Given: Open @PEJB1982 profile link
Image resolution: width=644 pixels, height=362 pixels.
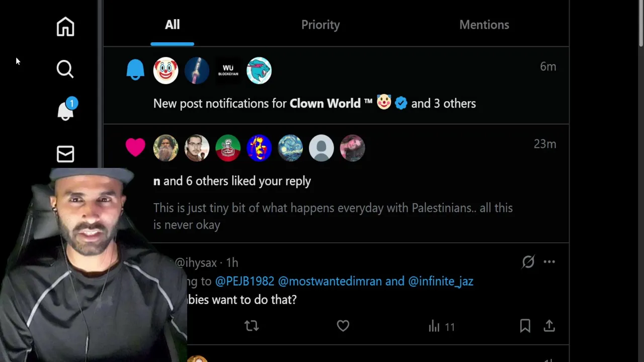Looking at the screenshot, I should click(245, 281).
